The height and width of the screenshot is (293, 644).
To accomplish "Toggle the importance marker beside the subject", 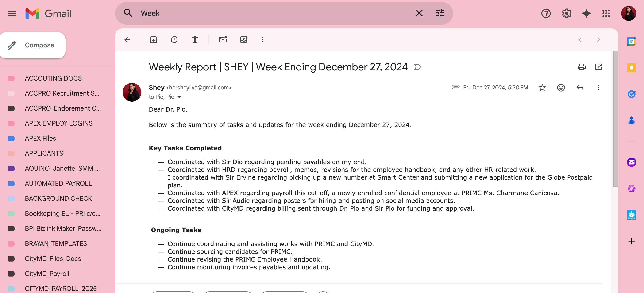I will [417, 67].
